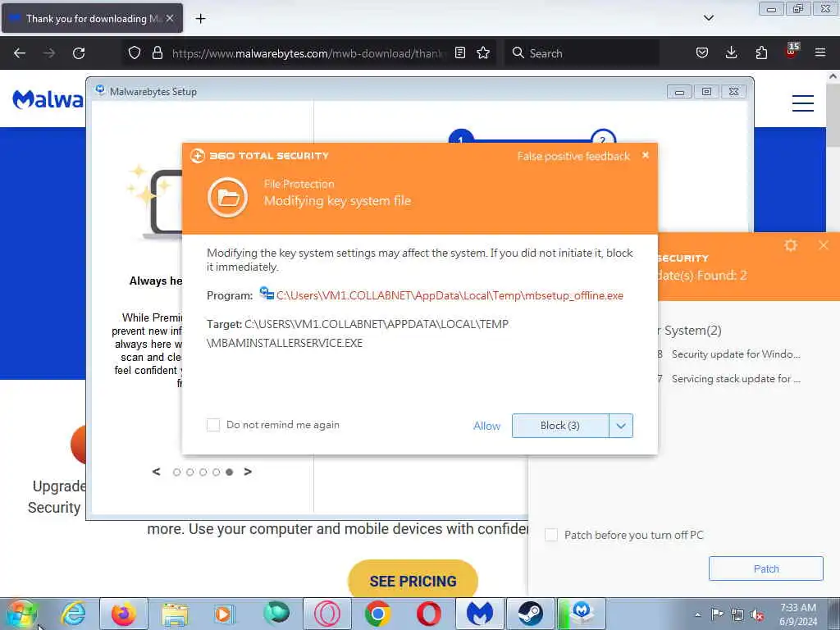Select the fourth carousel dot
The image size is (840, 630).
click(x=216, y=472)
